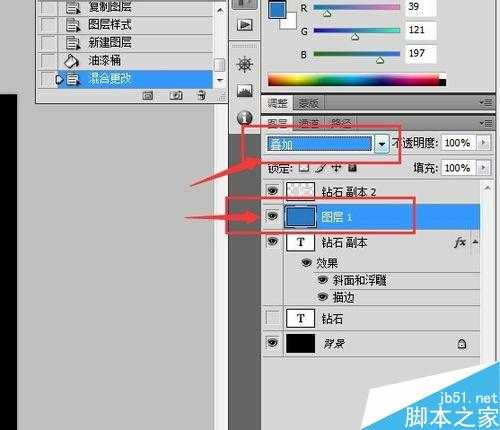This screenshot has height=430, width=500.
Task: Hide the 钻石 副本 2 layer
Action: (273, 191)
